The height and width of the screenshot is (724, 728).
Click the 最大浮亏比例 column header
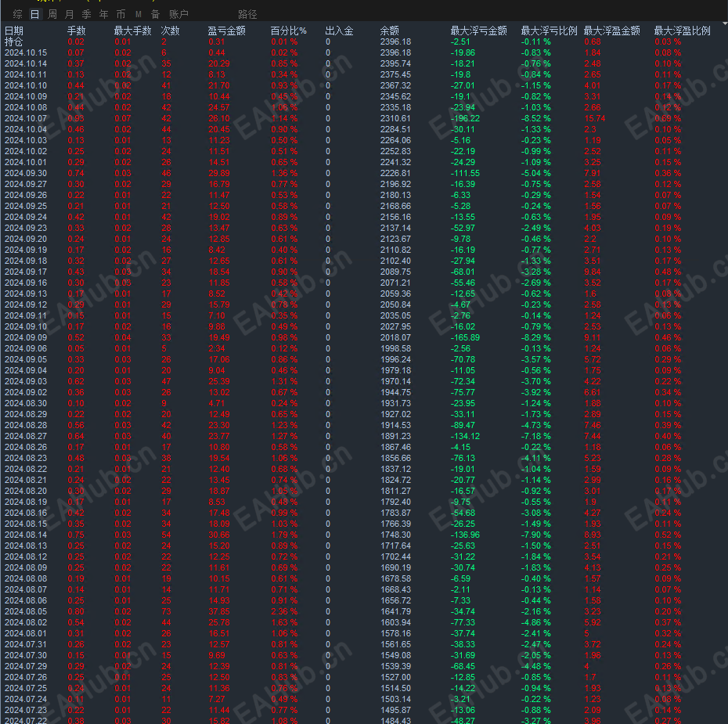point(550,31)
